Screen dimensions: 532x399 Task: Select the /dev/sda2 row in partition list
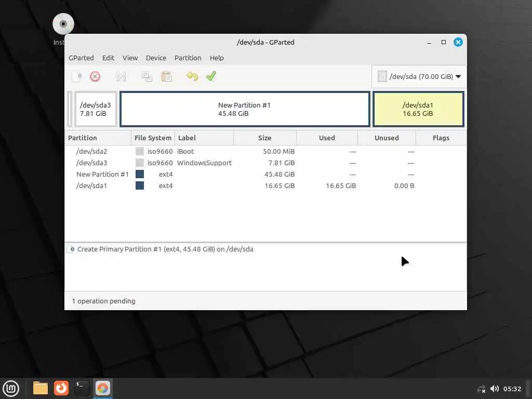(x=265, y=151)
